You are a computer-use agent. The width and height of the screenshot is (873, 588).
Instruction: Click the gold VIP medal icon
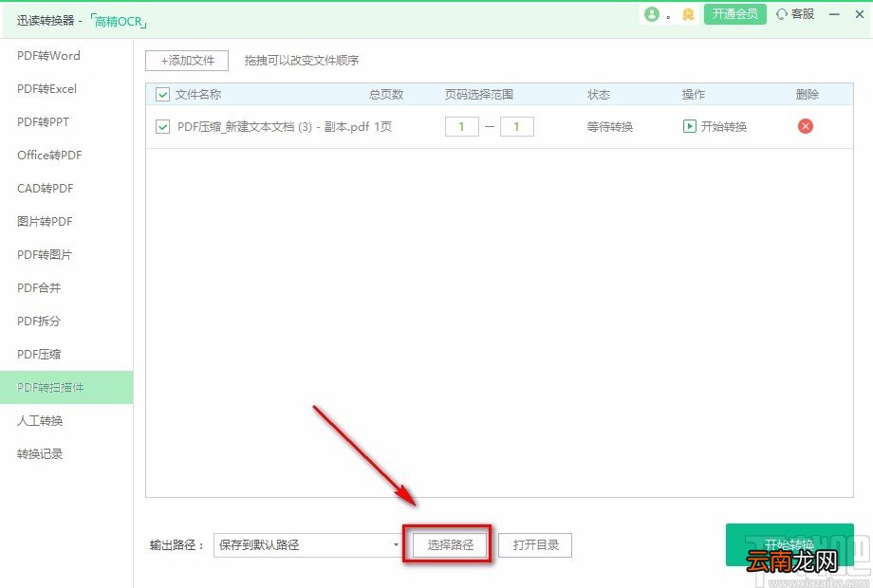tap(688, 15)
